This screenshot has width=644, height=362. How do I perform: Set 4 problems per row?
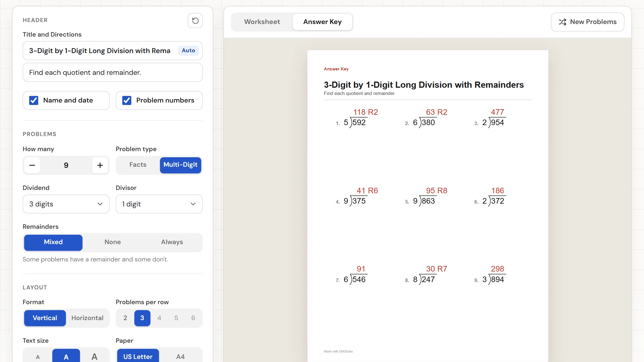coord(159,318)
